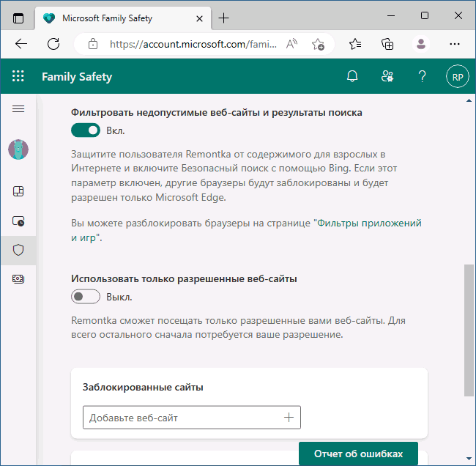The image size is (476, 466).
Task: Add this page to favorites
Action: tap(318, 45)
